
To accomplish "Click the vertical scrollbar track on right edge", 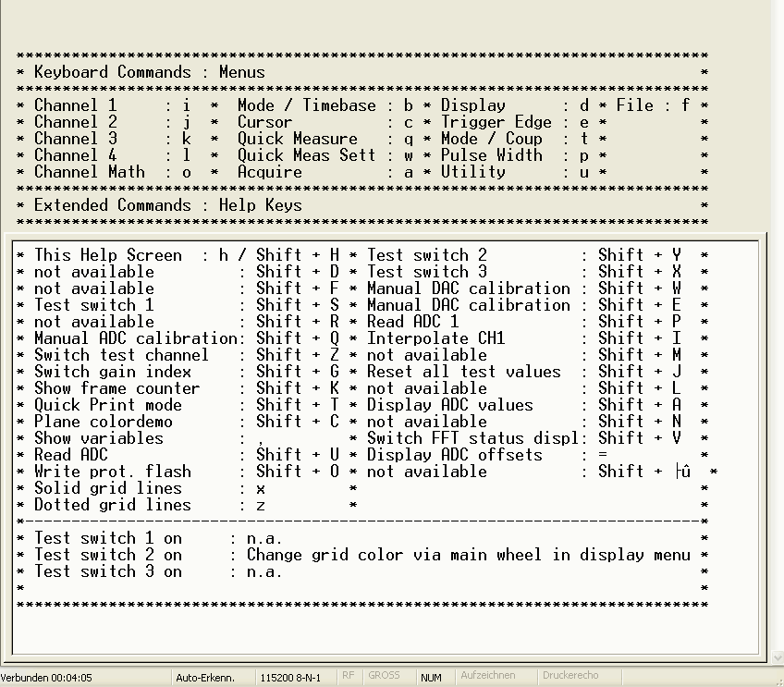I will pyautogui.click(x=777, y=325).
